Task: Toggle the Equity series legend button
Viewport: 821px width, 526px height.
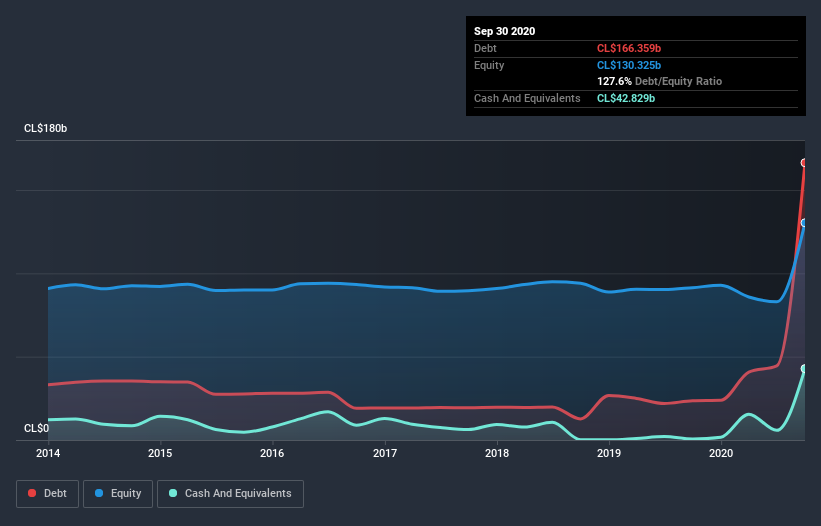Action: [118, 494]
